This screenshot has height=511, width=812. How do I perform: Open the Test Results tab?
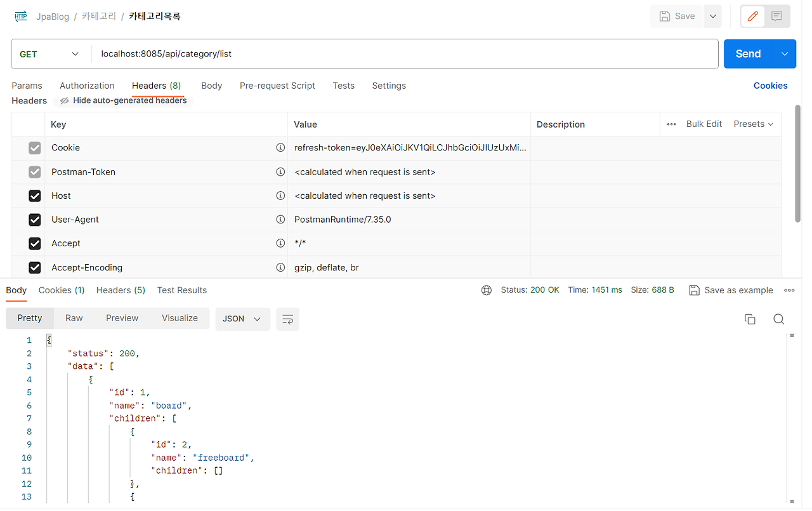pyautogui.click(x=182, y=290)
